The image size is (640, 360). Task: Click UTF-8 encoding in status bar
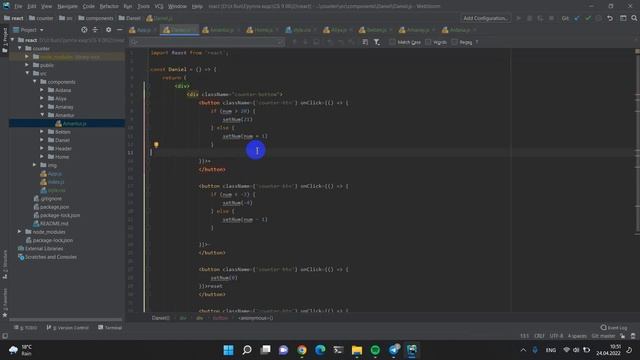[556, 336]
